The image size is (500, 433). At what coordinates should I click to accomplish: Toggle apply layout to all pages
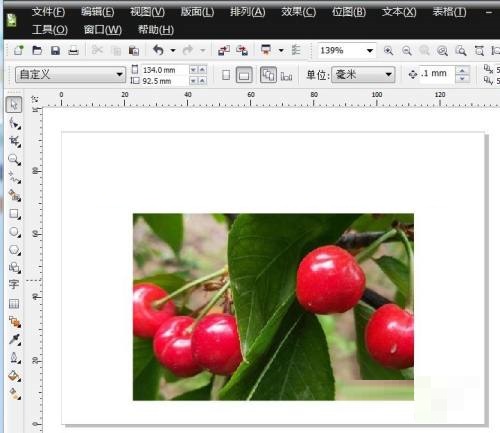tap(268, 75)
